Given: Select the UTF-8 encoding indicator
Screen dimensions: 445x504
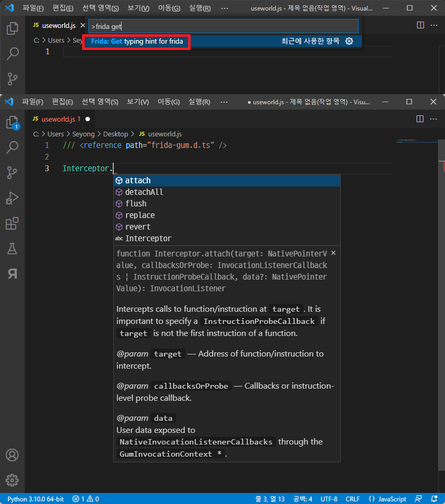Looking at the screenshot, I should (329, 499).
